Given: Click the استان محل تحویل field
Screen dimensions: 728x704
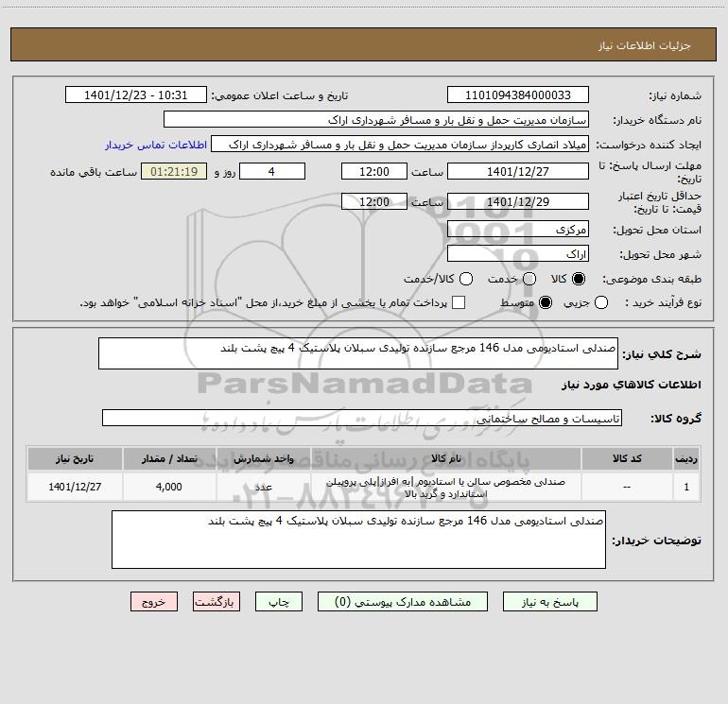Looking at the screenshot, I should [518, 230].
